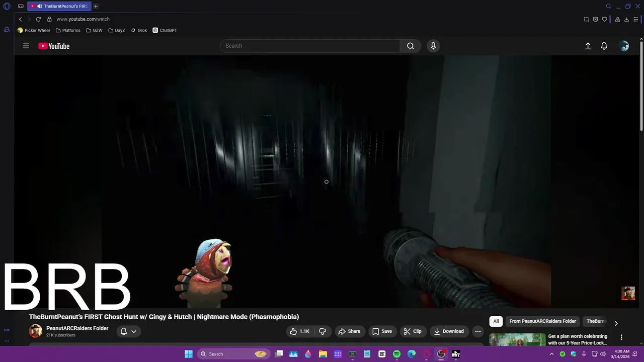
Task: Search tabs with the magnifier icon
Action: pos(608,7)
